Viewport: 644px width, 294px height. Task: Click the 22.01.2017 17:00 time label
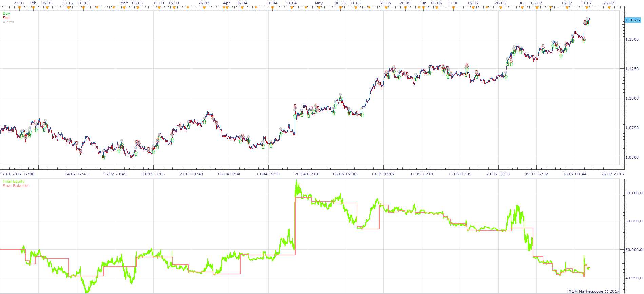pos(17,174)
